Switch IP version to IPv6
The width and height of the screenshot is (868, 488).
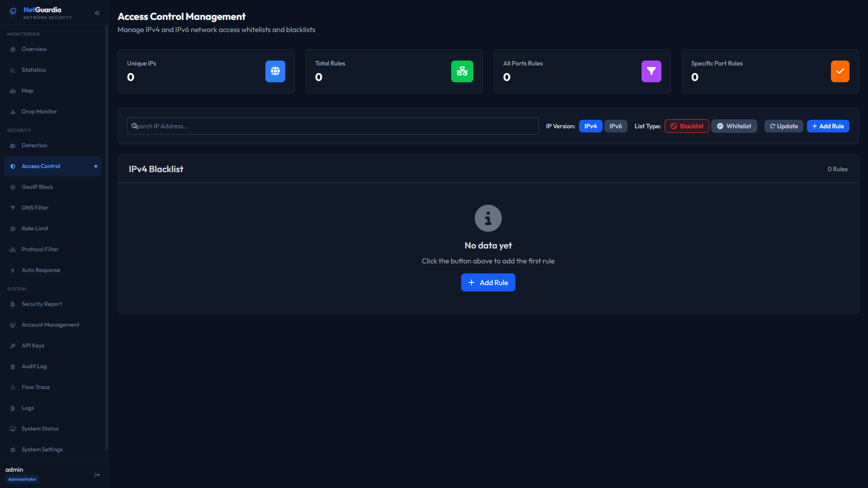[616, 126]
